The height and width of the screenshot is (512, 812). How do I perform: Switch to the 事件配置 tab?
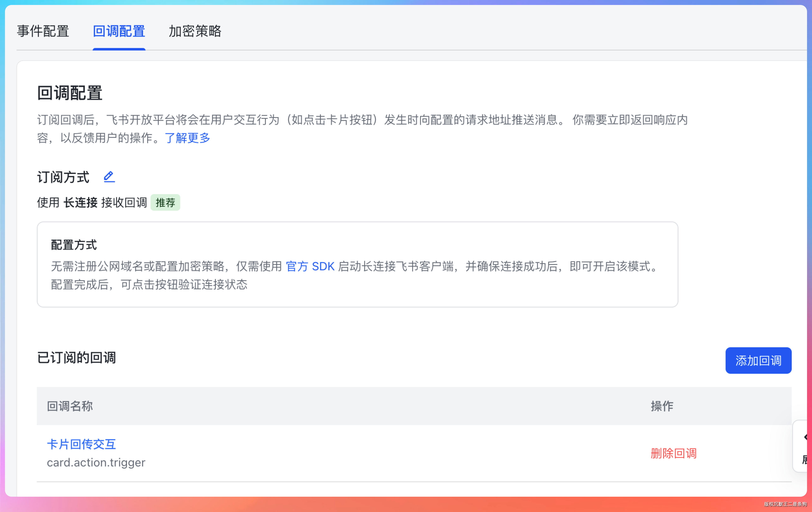[43, 31]
